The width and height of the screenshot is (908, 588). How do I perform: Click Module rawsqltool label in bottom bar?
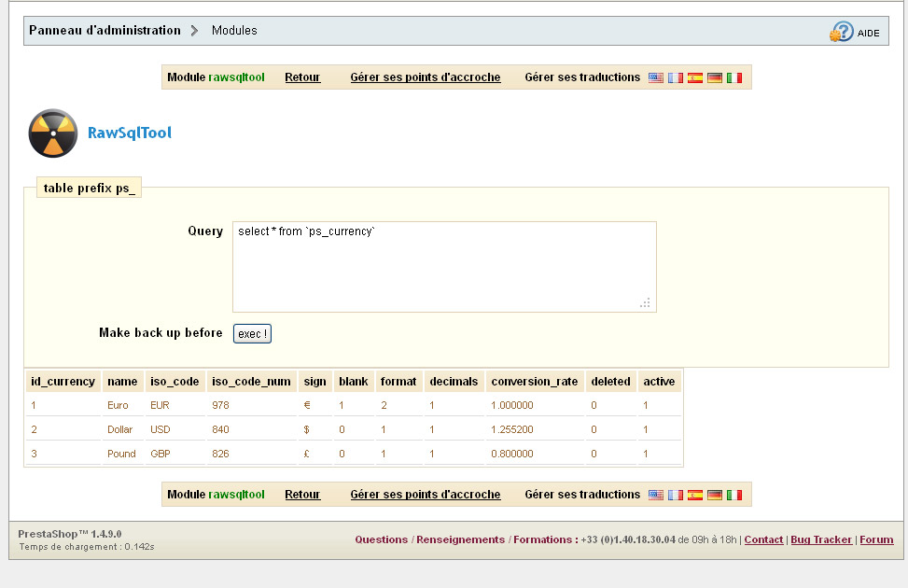coord(216,494)
